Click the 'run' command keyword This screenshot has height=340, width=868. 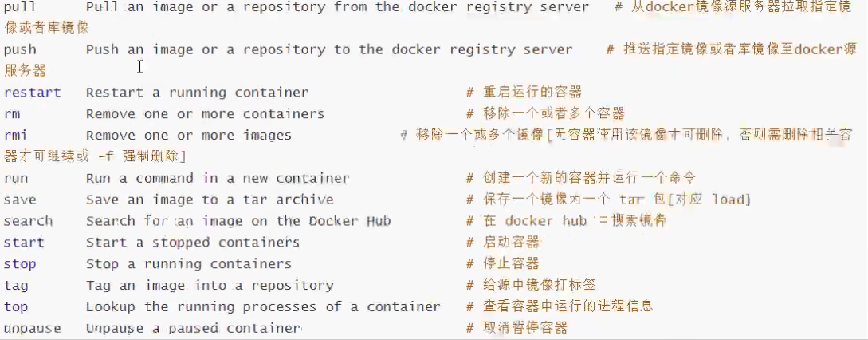[x=15, y=179]
